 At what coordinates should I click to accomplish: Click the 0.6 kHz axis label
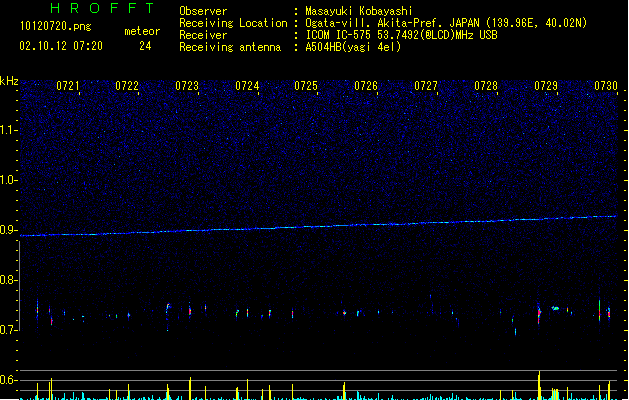point(8,380)
